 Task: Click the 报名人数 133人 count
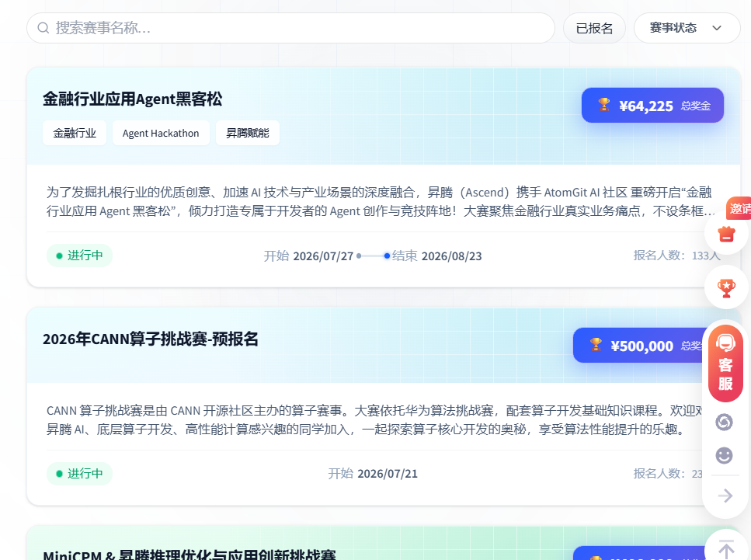pos(676,256)
